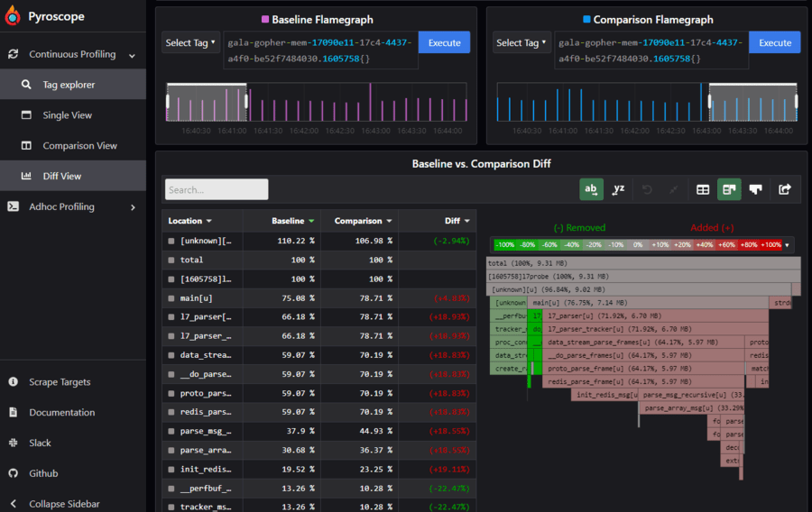This screenshot has height=512, width=812.
Task: Click the export flamegraph icon
Action: pyautogui.click(x=785, y=189)
